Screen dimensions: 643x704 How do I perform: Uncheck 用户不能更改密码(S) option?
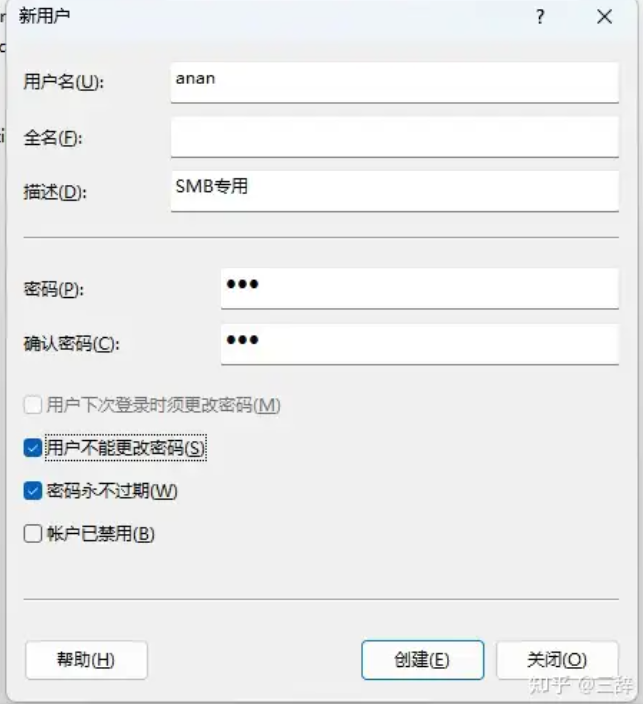click(x=33, y=448)
